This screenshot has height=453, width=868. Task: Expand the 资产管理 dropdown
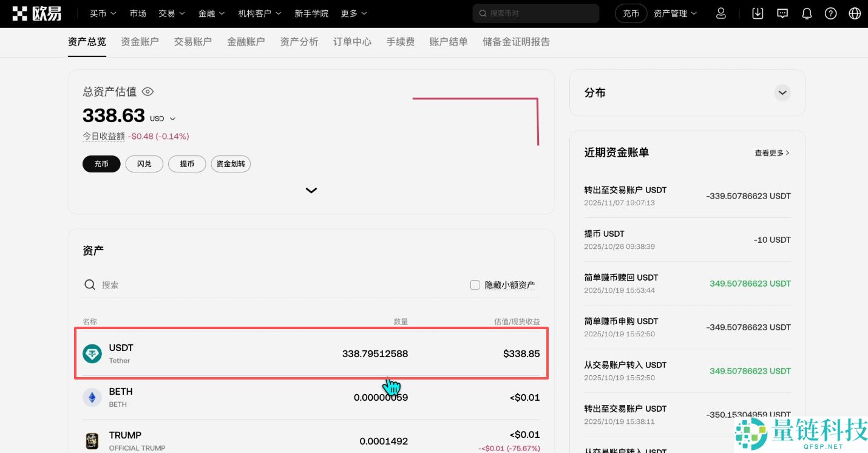(674, 13)
